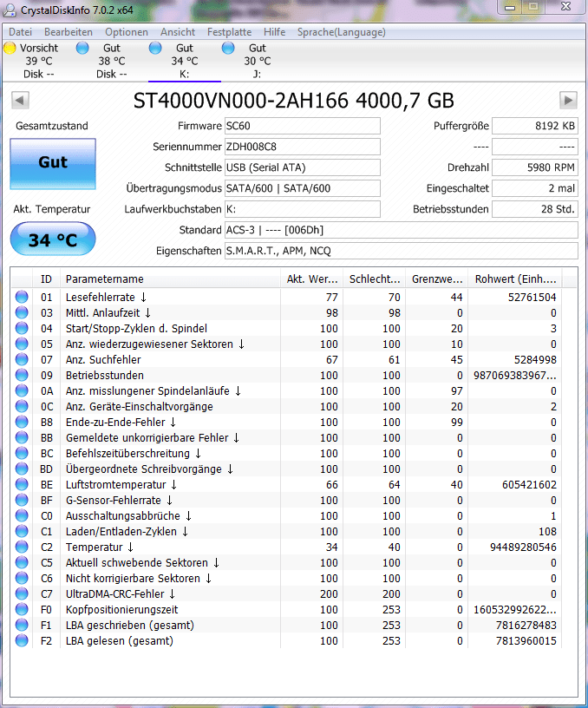Click status icon of Ausschaltungsabbrüche row
588x708 pixels.
click(22, 515)
